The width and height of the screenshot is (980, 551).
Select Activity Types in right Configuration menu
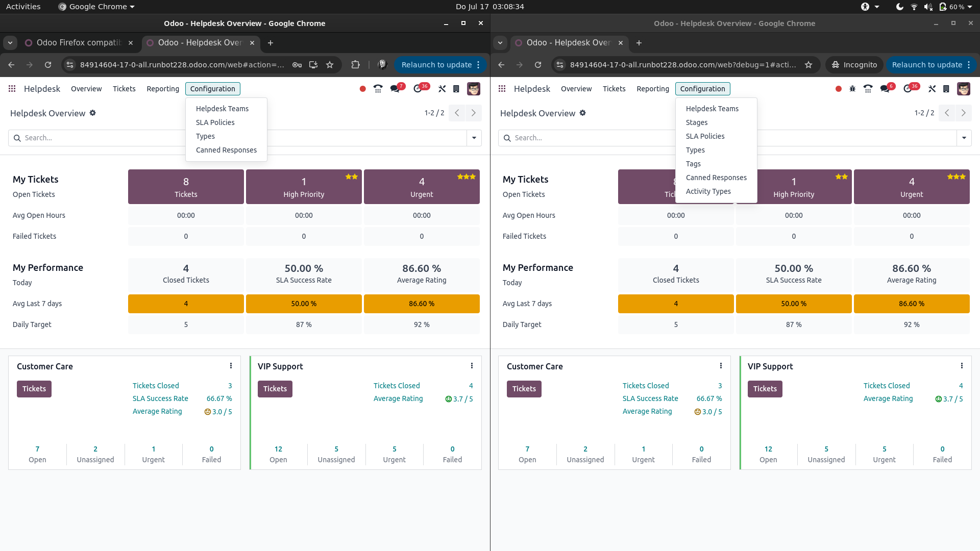[708, 191]
